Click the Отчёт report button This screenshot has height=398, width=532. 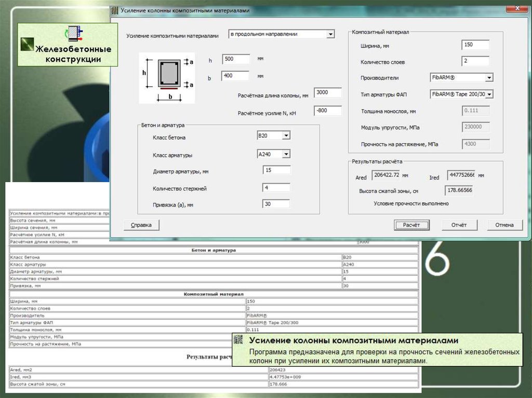pyautogui.click(x=459, y=225)
